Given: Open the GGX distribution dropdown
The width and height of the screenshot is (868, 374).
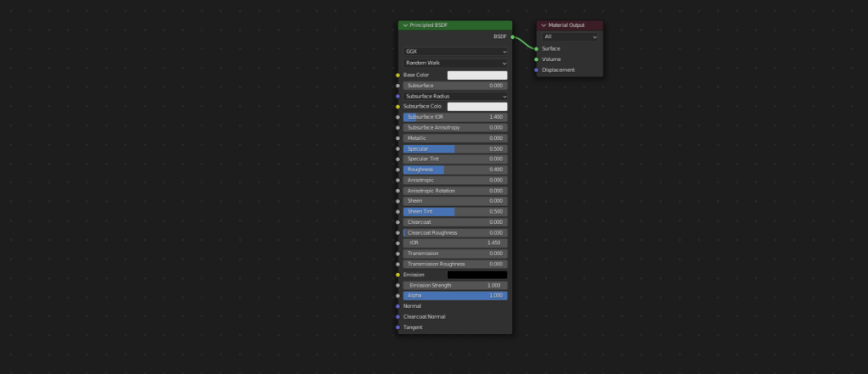Looking at the screenshot, I should [455, 52].
